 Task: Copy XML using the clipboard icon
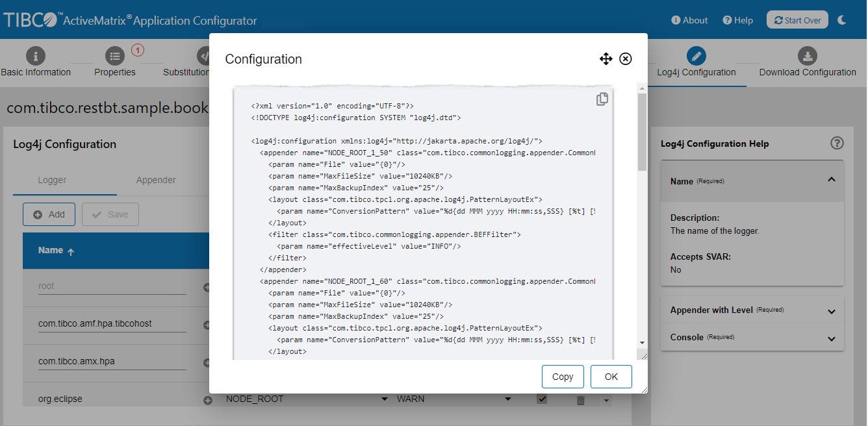click(602, 99)
